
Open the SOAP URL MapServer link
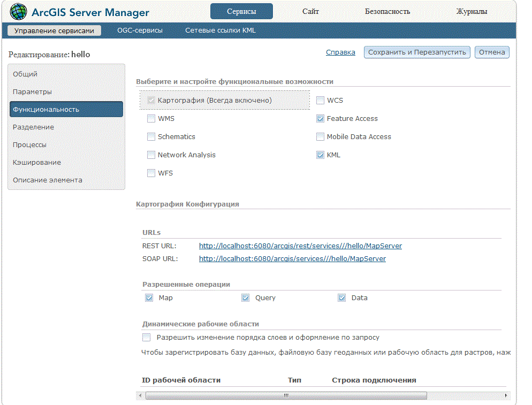click(292, 259)
